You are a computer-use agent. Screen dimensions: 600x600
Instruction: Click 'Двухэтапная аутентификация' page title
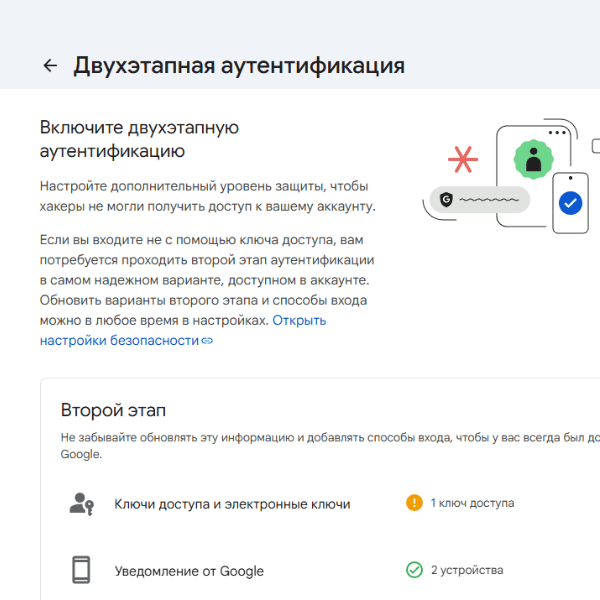tap(239, 66)
